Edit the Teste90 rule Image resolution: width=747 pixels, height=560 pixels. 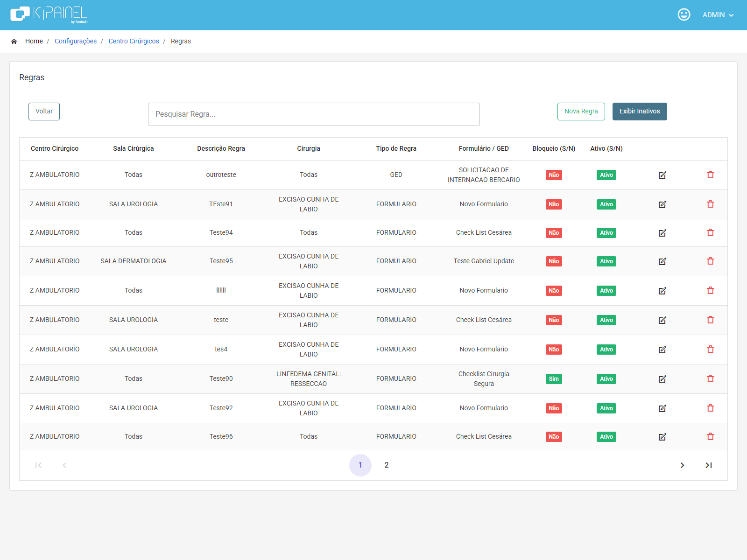pos(662,379)
